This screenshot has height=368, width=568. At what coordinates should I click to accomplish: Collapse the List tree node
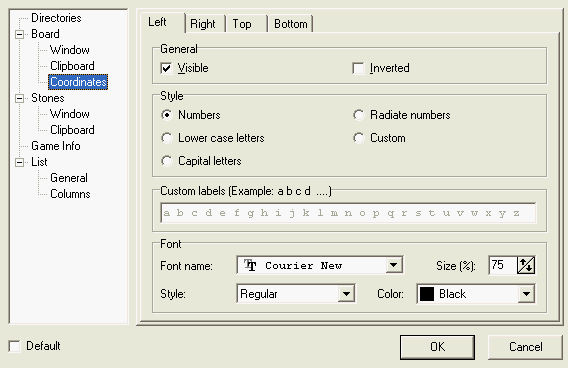(x=20, y=162)
